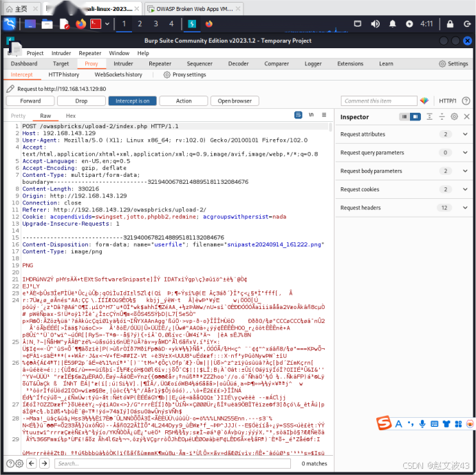Switch to the Comparer tab
This screenshot has height=475, width=476.
coord(277,63)
